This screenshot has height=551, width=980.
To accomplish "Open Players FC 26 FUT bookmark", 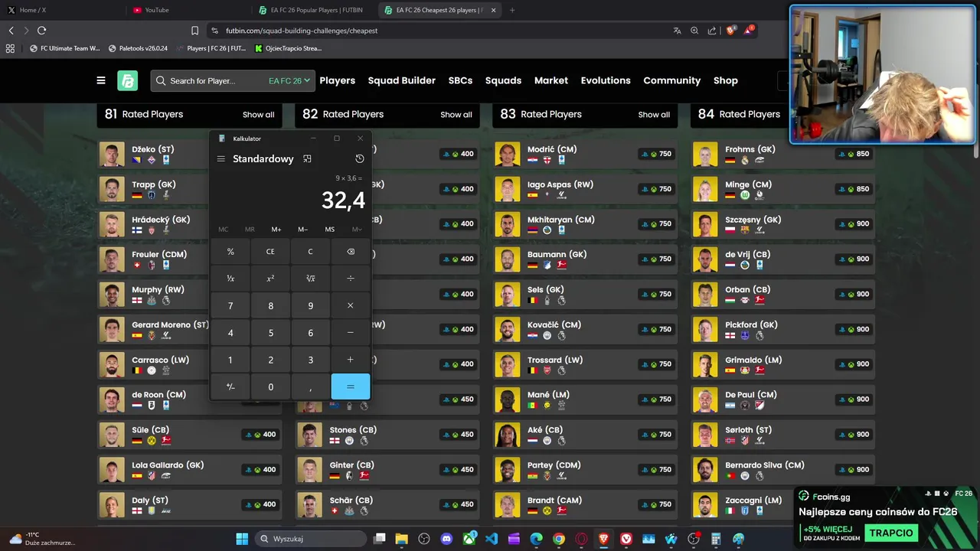I will point(210,48).
